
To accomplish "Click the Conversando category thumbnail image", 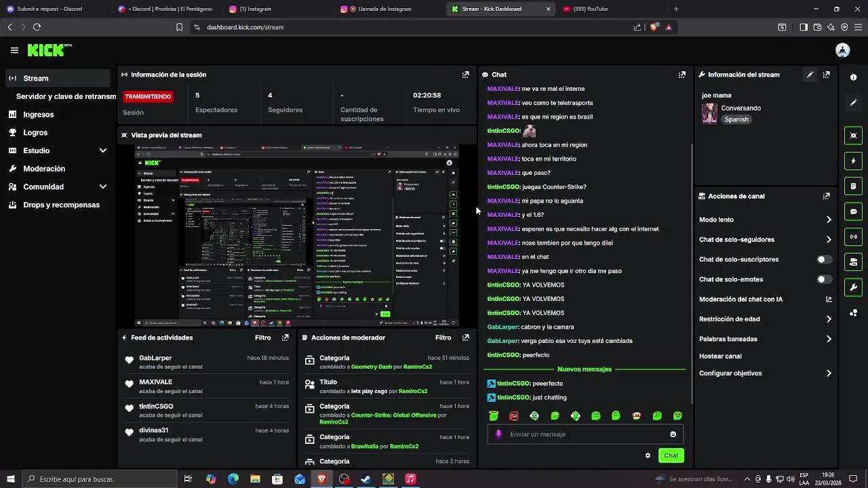I will point(709,113).
